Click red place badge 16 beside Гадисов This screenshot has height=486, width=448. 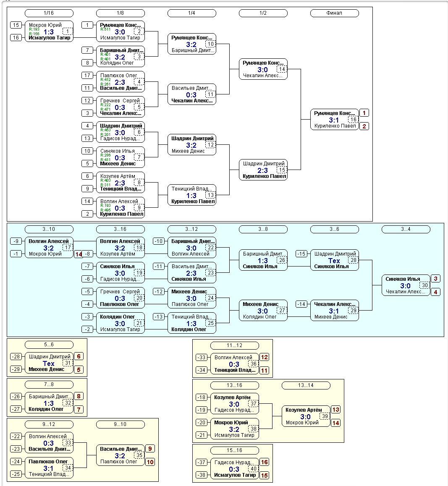tap(265, 462)
